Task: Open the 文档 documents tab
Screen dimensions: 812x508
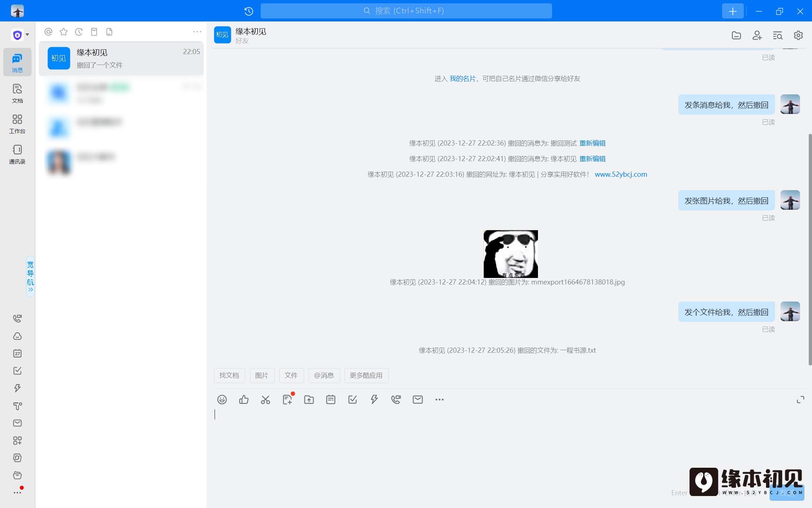Action: (17, 93)
